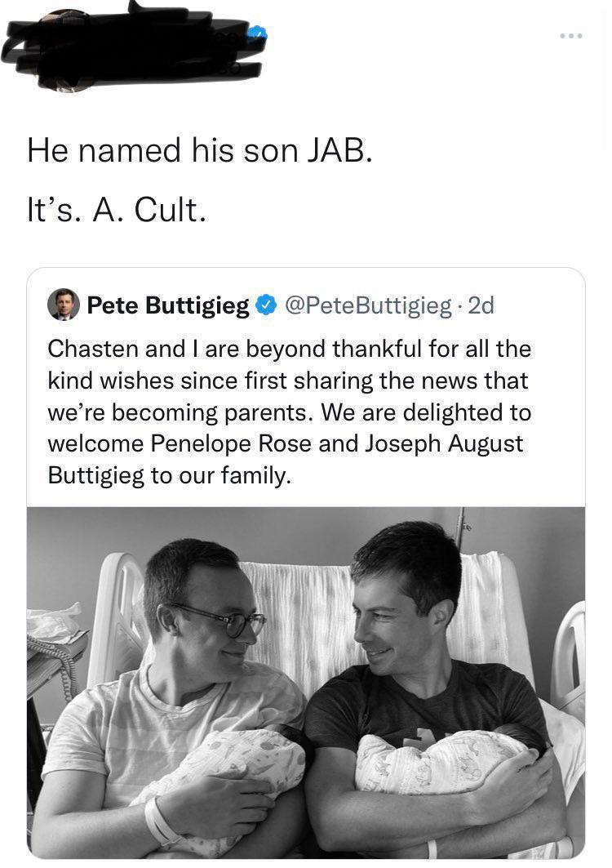Select the "He named his son JAB." line
Image resolution: width=612 pixels, height=868 pixels.
200,151
